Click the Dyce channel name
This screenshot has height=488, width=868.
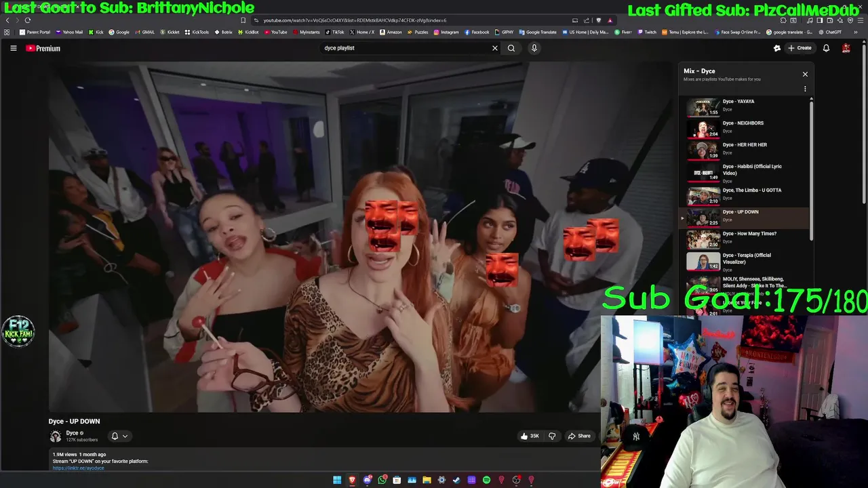72,433
